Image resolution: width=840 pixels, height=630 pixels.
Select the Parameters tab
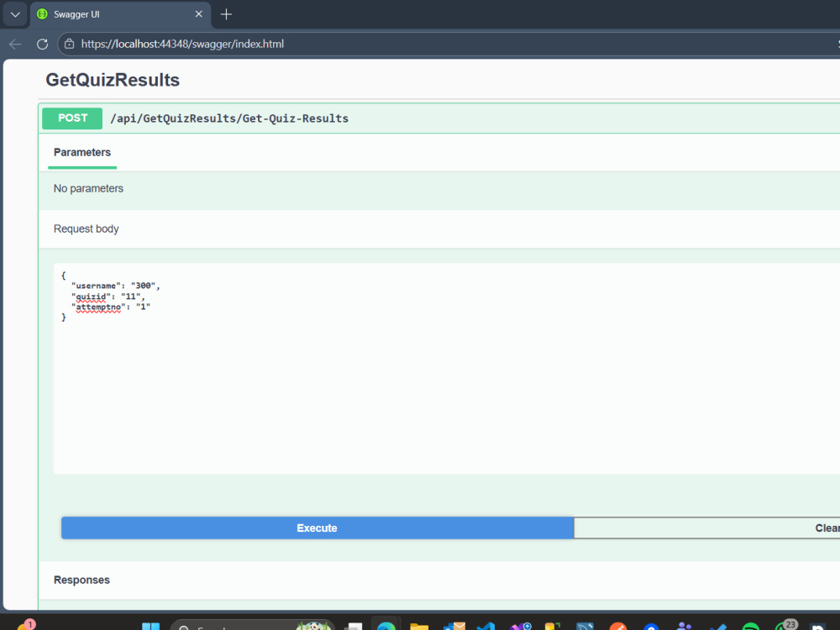(x=82, y=153)
